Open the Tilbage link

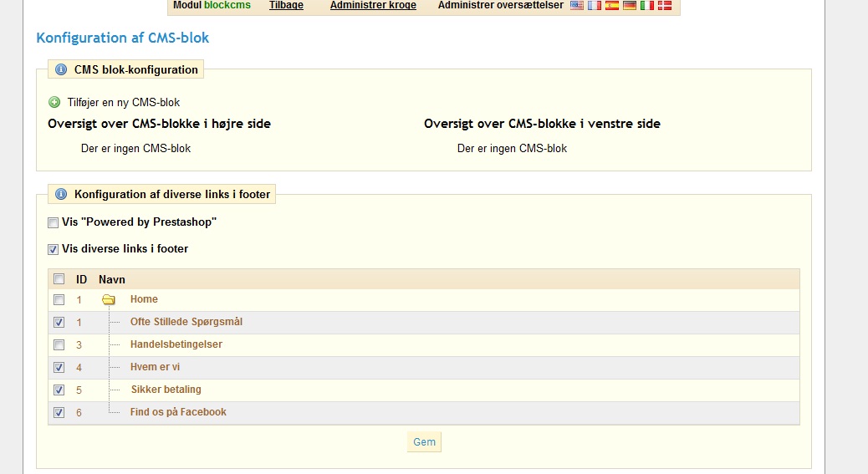coord(286,6)
